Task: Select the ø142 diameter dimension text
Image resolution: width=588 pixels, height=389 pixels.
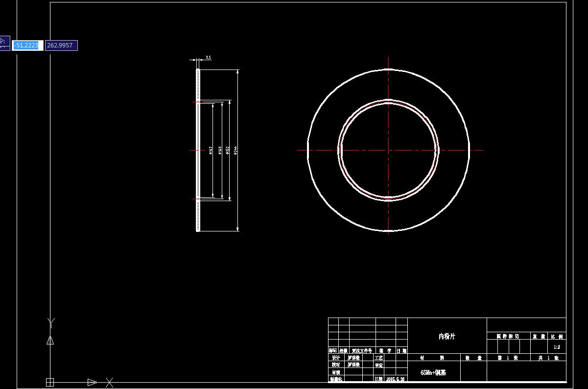Action: click(211, 150)
